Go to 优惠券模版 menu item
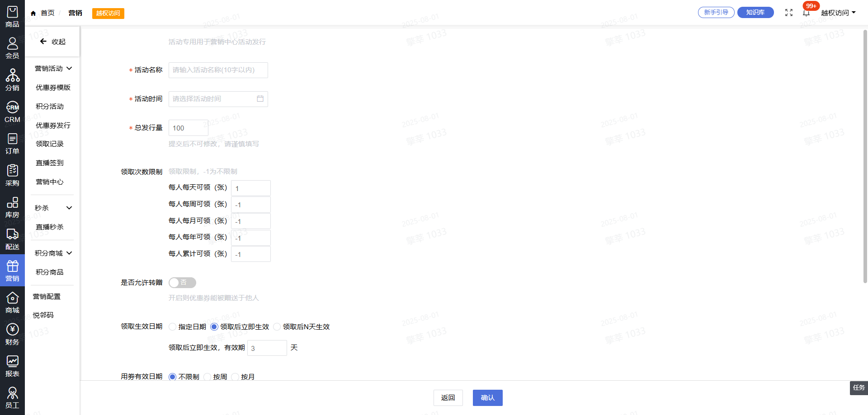868x415 pixels. point(53,88)
